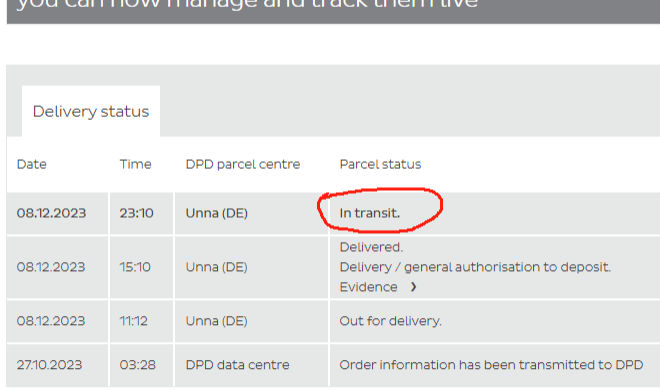This screenshot has height=390, width=660.
Task: Click the 11:12 time cell
Action: 134,321
